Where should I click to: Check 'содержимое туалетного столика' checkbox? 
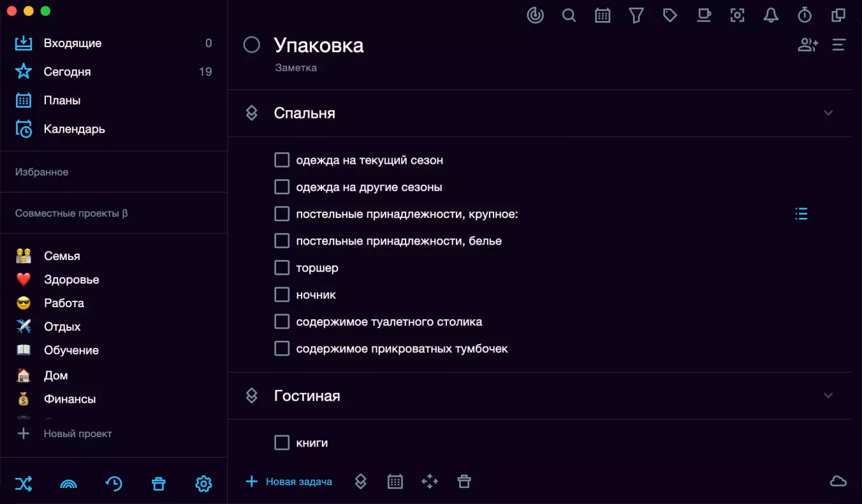click(x=282, y=322)
